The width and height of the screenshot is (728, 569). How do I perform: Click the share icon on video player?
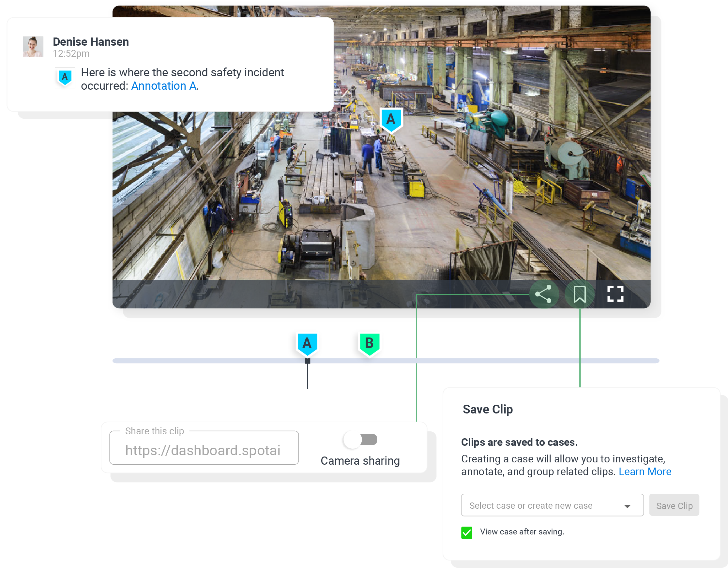pyautogui.click(x=544, y=294)
